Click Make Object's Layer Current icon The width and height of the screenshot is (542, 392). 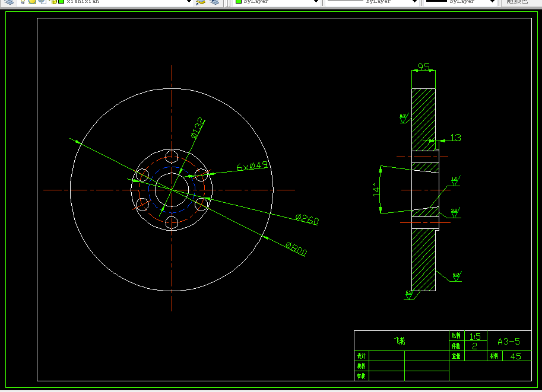[x=201, y=2]
